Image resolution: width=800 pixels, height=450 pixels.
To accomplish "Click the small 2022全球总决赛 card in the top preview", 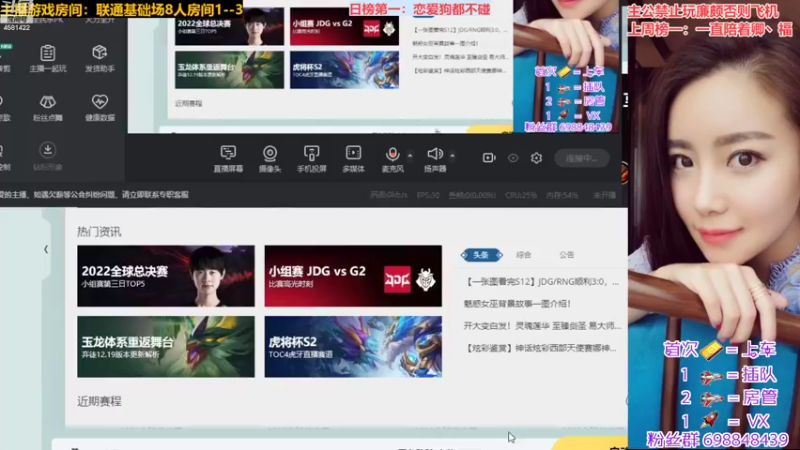I will tap(229, 27).
